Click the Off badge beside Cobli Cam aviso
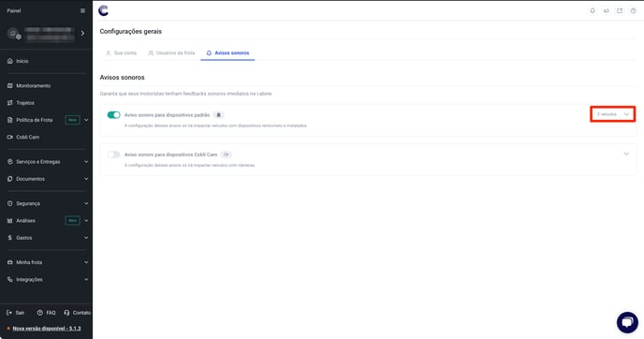644x339 pixels. (226, 155)
